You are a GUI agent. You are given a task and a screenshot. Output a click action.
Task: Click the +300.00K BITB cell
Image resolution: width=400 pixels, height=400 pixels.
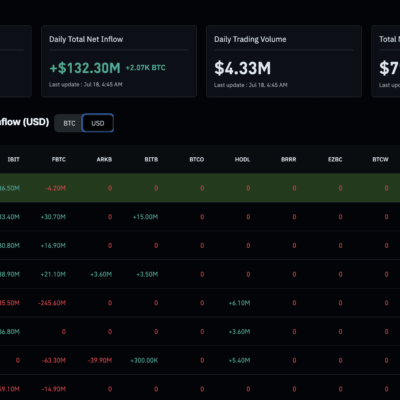(x=144, y=360)
